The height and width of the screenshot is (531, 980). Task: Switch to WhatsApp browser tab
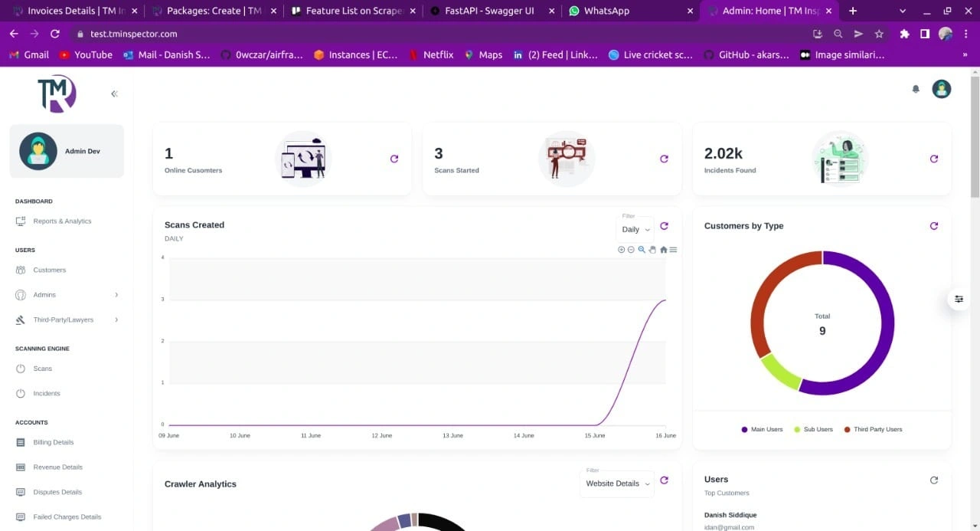click(x=630, y=11)
